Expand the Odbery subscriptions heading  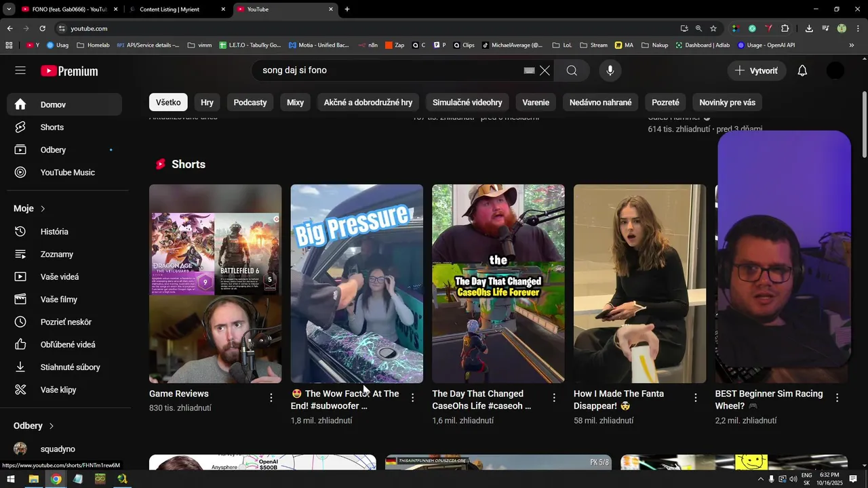[34, 426]
